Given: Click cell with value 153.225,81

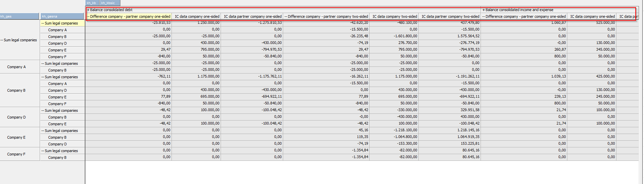Looking at the screenshot, I should [450, 144].
